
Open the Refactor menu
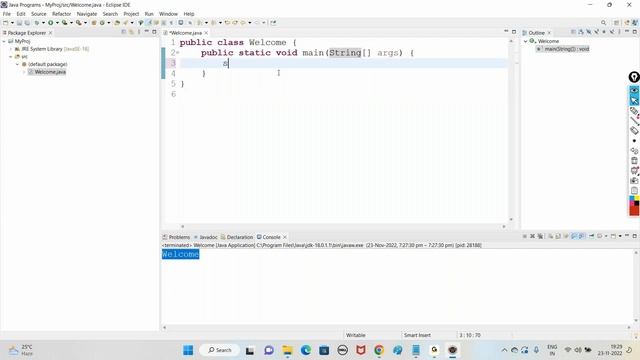[x=61, y=14]
